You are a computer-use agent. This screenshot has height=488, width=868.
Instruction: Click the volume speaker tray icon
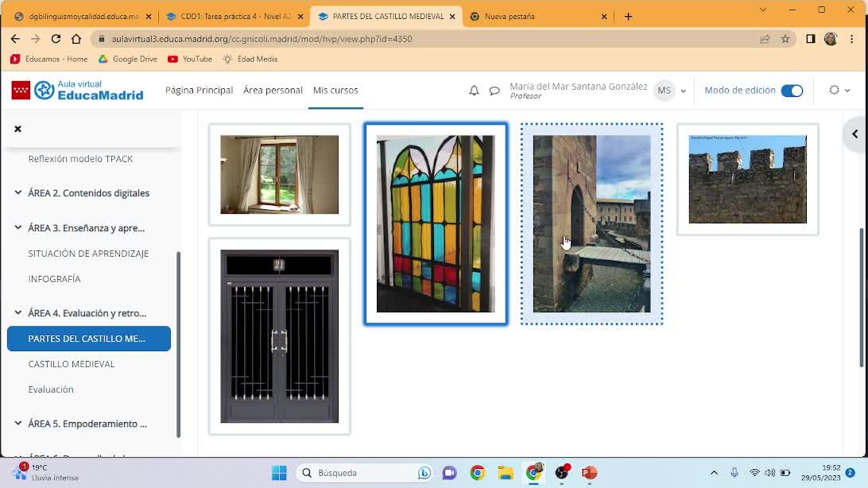point(769,473)
